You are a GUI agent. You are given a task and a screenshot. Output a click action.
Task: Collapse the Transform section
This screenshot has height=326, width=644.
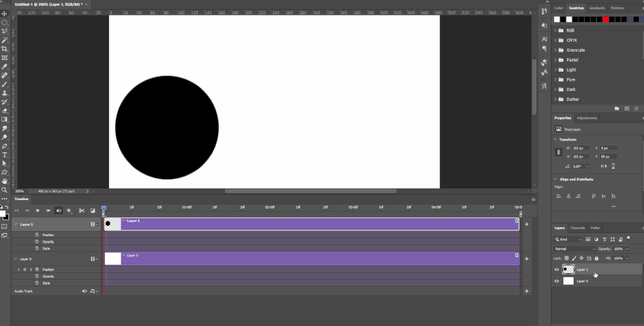click(x=556, y=139)
